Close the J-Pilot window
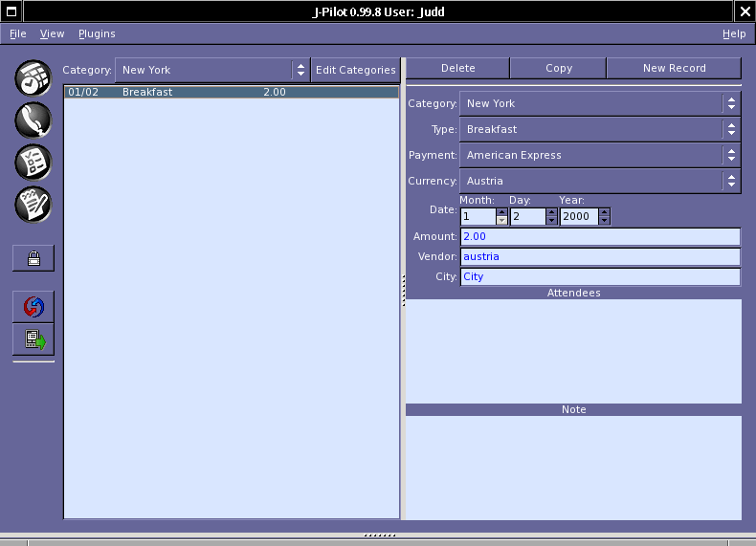Image resolution: width=756 pixels, height=546 pixels. click(x=745, y=11)
